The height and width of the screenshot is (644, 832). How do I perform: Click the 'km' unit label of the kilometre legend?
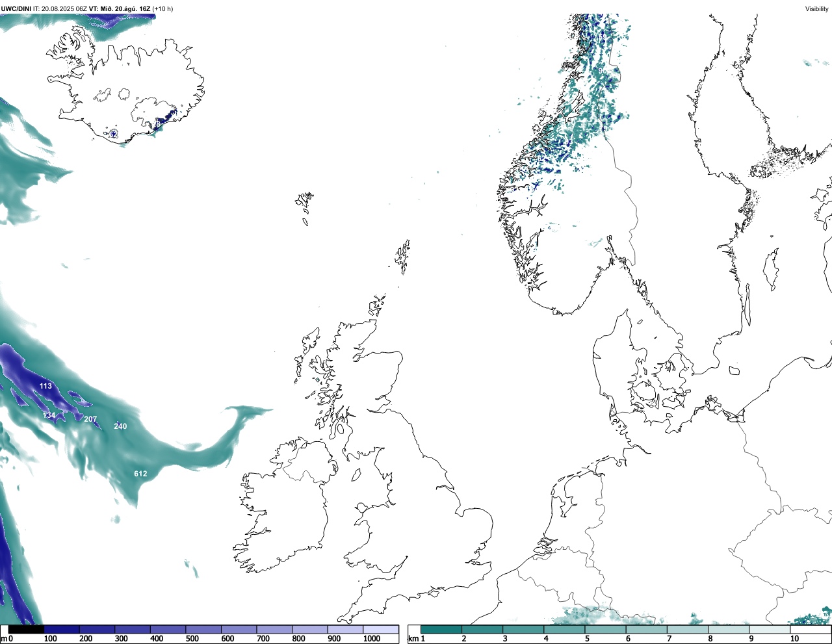click(x=413, y=639)
